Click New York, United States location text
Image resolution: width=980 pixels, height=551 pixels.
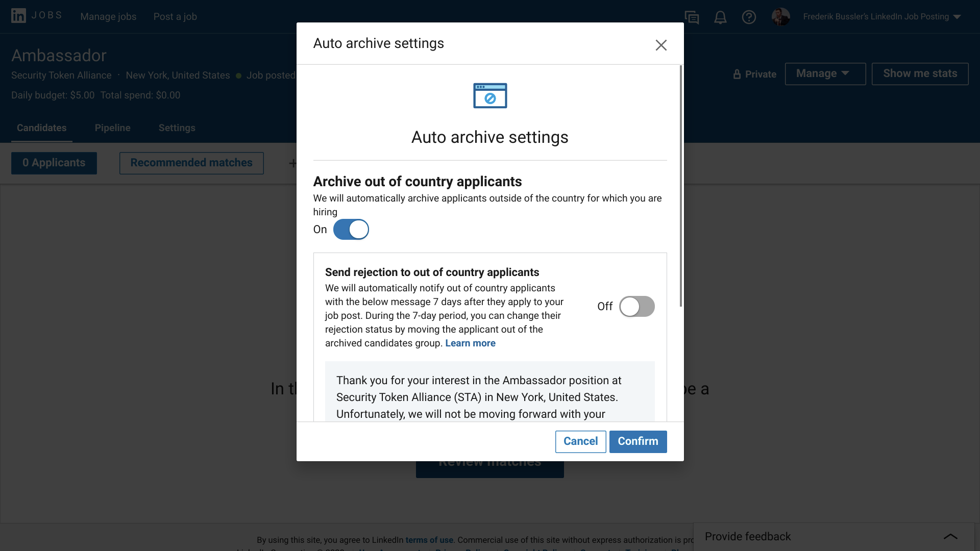178,76
